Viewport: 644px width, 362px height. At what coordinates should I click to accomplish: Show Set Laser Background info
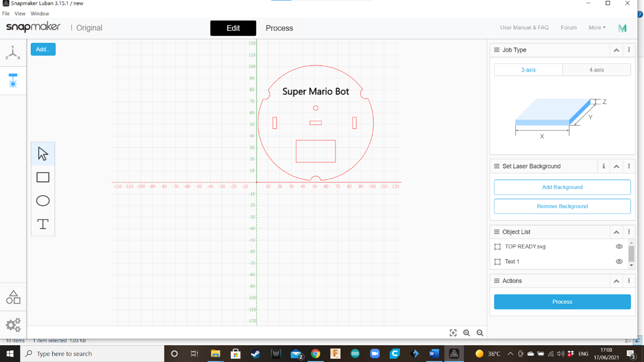tap(604, 166)
